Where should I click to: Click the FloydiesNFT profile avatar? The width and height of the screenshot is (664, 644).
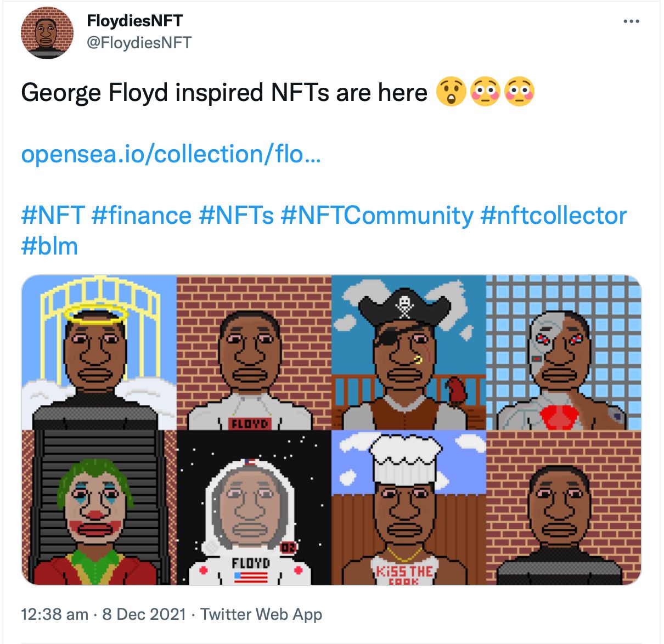tap(47, 33)
